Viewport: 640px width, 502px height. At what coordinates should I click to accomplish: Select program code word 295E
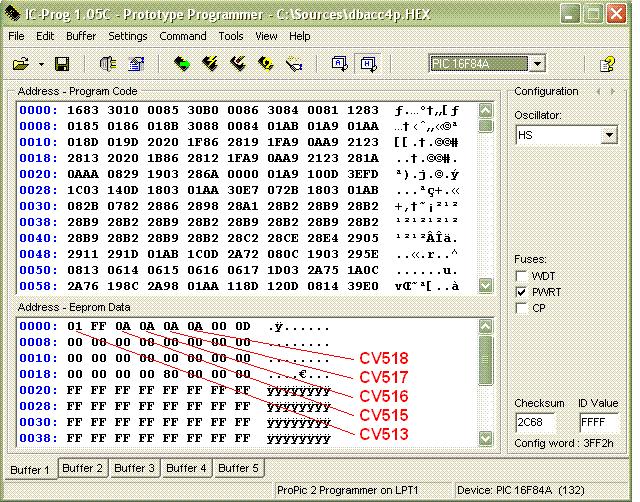tap(363, 254)
